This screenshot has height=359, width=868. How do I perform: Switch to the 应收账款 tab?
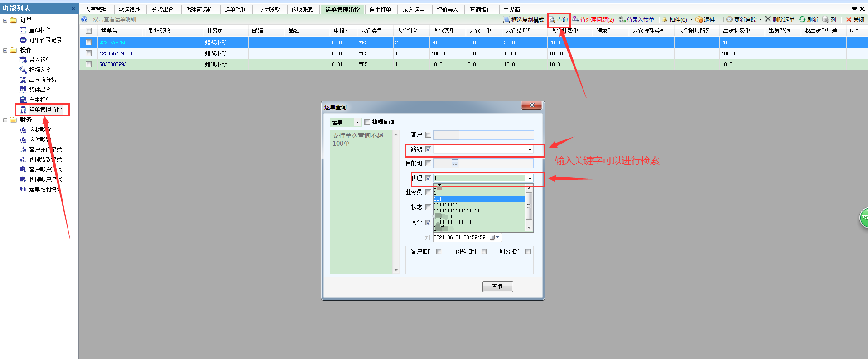pos(302,10)
